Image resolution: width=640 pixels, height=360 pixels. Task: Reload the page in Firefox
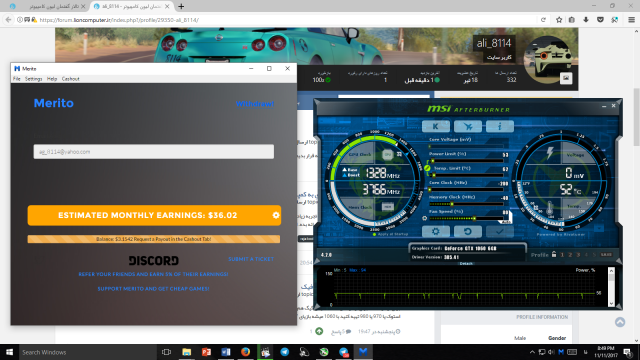click(543, 20)
